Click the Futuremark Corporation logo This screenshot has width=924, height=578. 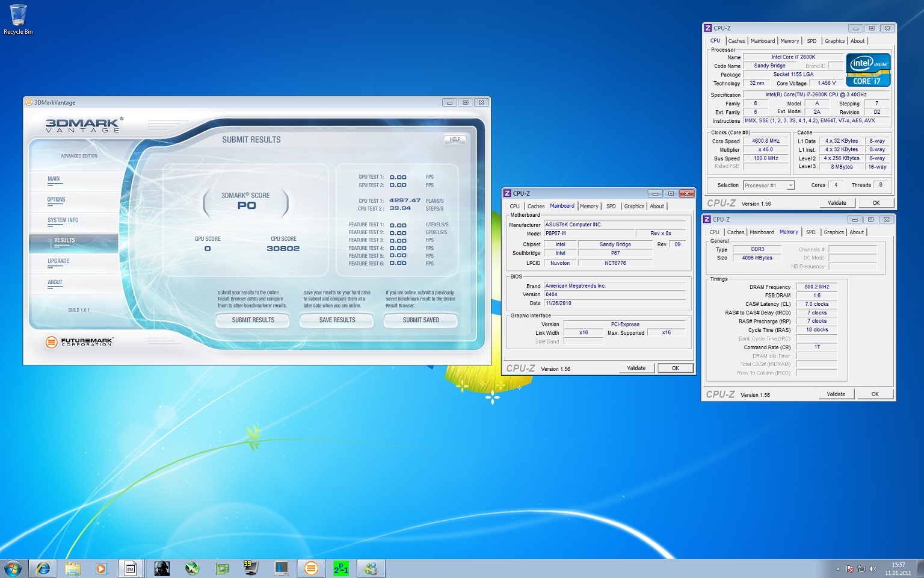[x=79, y=342]
